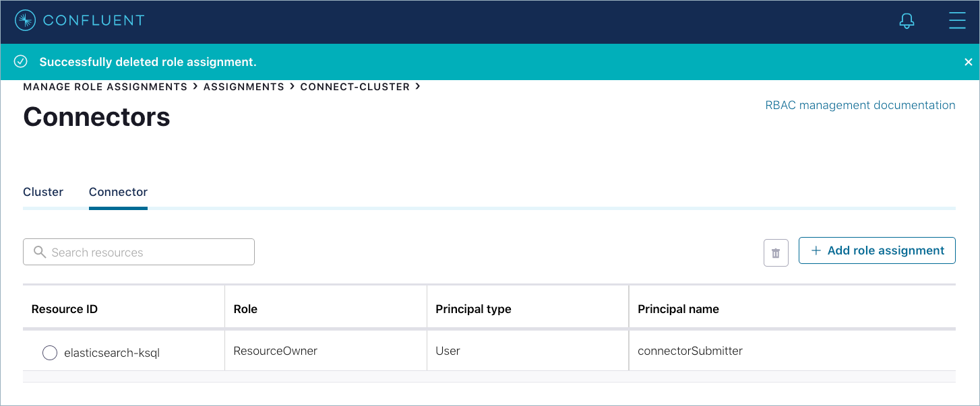Switch to the Cluster tab
Viewport: 980px width, 406px height.
[43, 192]
